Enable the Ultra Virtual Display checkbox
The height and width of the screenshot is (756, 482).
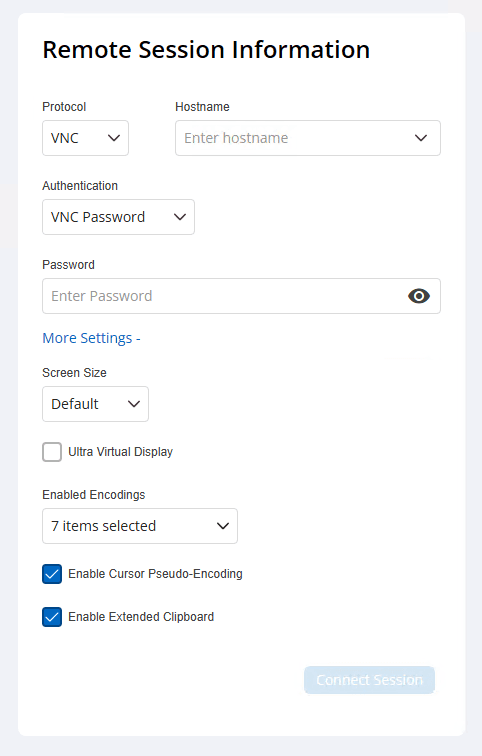52,452
